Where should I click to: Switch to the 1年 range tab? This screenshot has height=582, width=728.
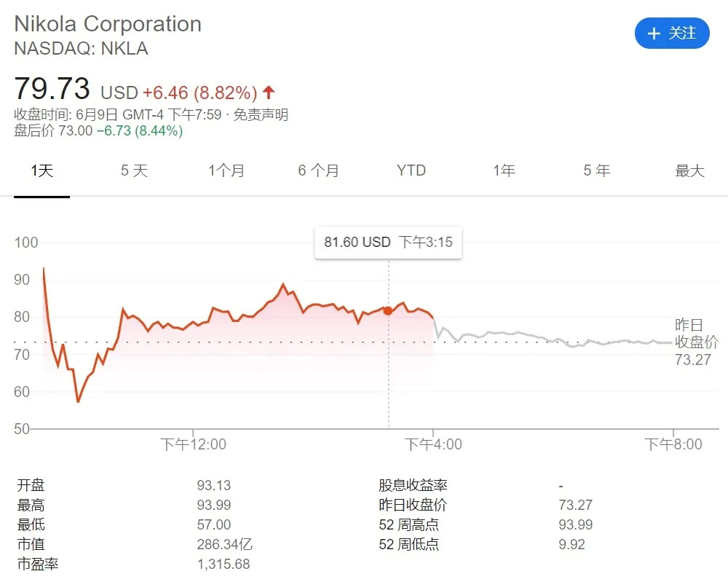coord(504,171)
